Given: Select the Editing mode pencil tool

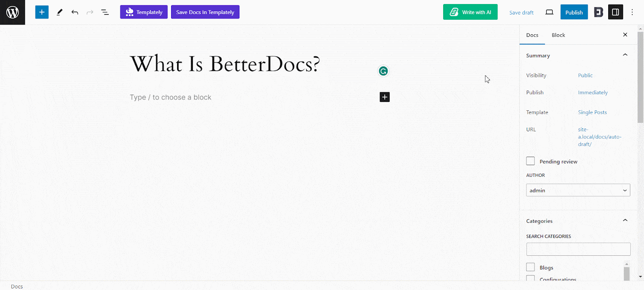Looking at the screenshot, I should pos(59,12).
